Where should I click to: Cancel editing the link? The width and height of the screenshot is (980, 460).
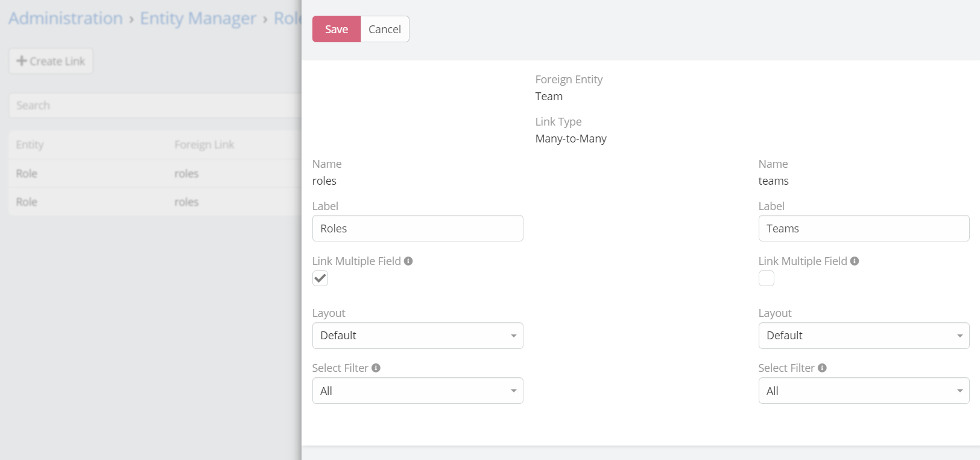(385, 29)
